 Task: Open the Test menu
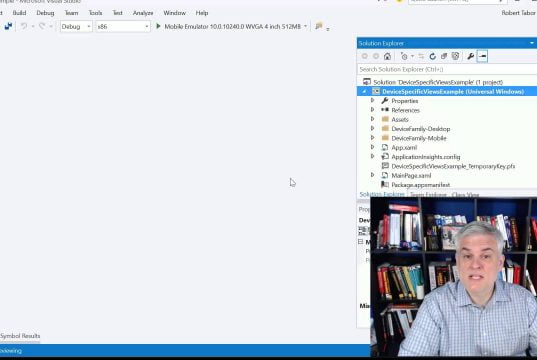pos(117,13)
